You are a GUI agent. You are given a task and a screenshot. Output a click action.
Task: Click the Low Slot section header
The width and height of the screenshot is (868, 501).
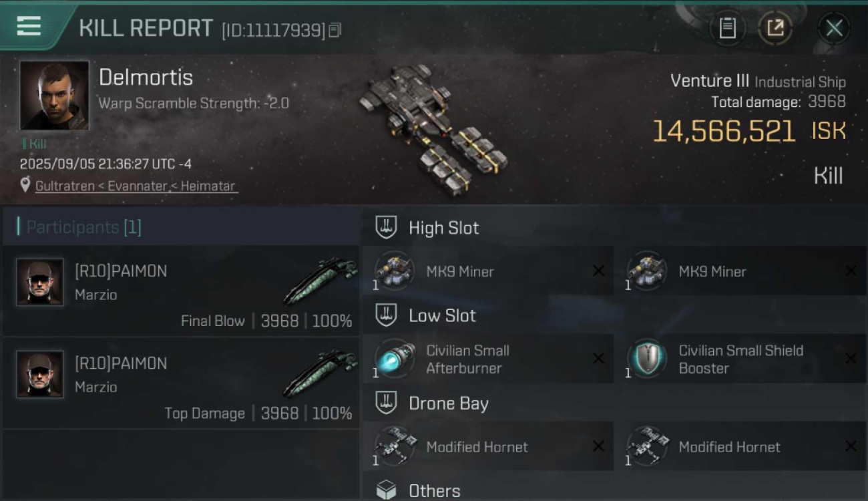coord(442,315)
